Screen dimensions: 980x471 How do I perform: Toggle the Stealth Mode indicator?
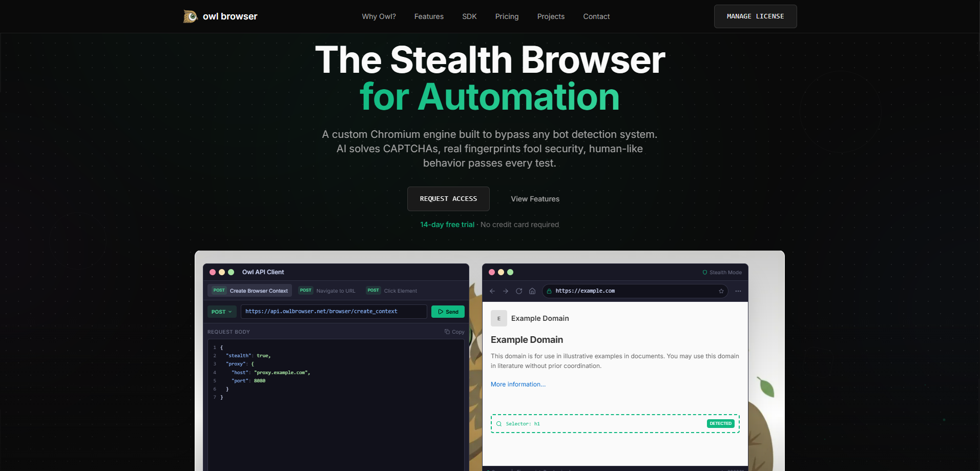722,272
